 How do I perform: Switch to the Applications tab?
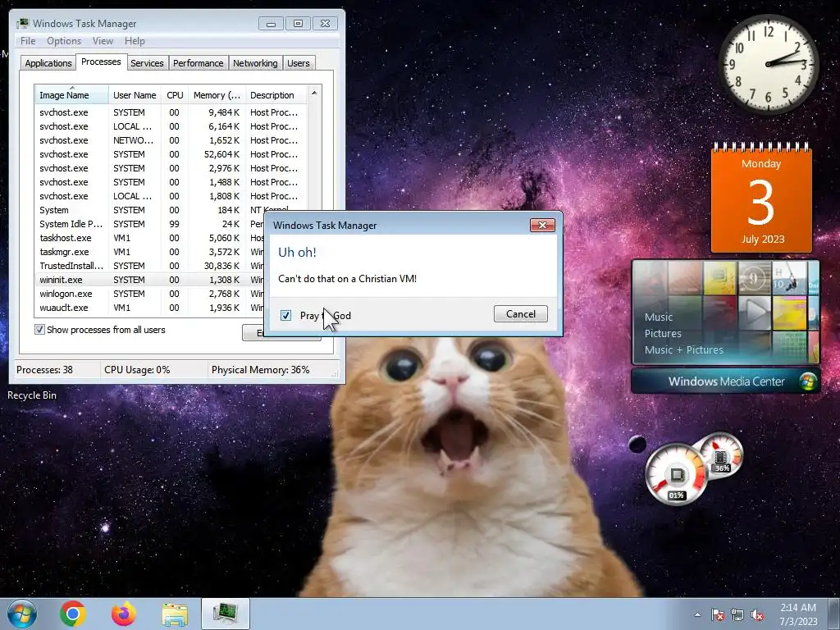point(48,62)
